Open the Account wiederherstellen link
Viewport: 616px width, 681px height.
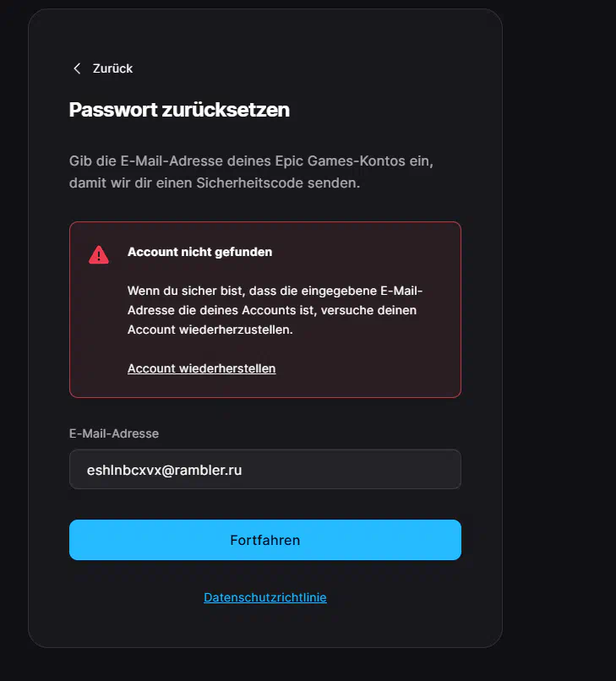pos(202,368)
